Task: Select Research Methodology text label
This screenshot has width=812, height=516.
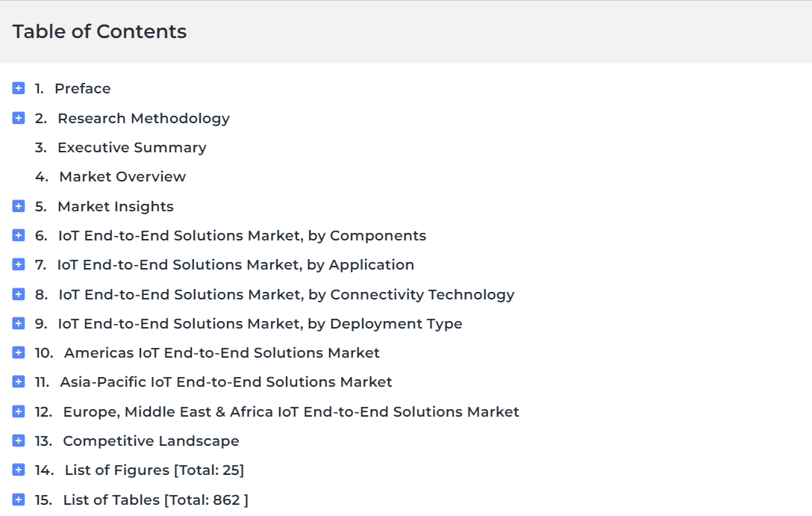Action: click(144, 119)
